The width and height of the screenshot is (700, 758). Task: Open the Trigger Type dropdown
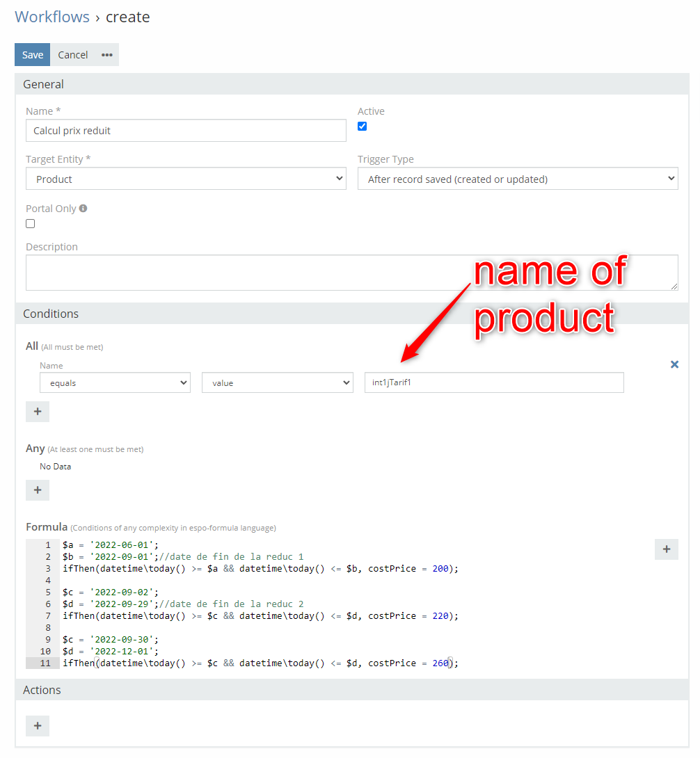click(x=518, y=179)
